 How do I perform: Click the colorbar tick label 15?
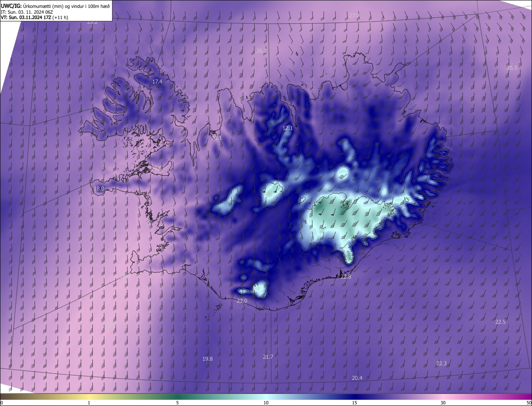pyautogui.click(x=355, y=403)
